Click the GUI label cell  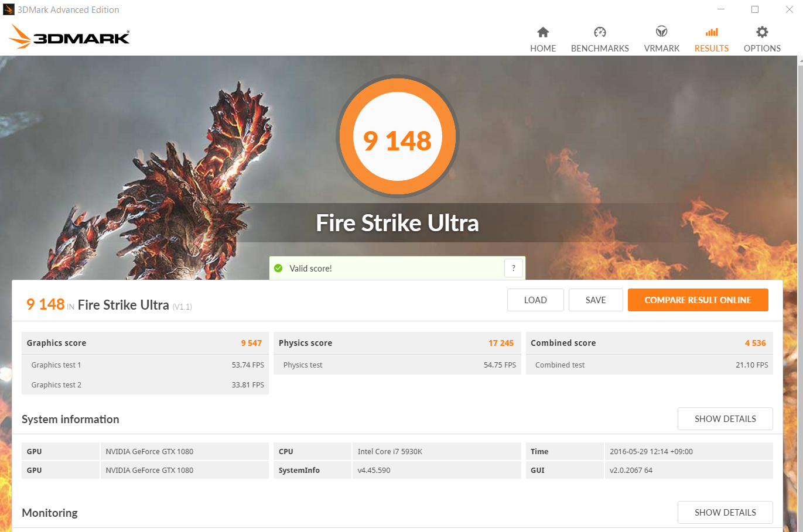pos(565,470)
